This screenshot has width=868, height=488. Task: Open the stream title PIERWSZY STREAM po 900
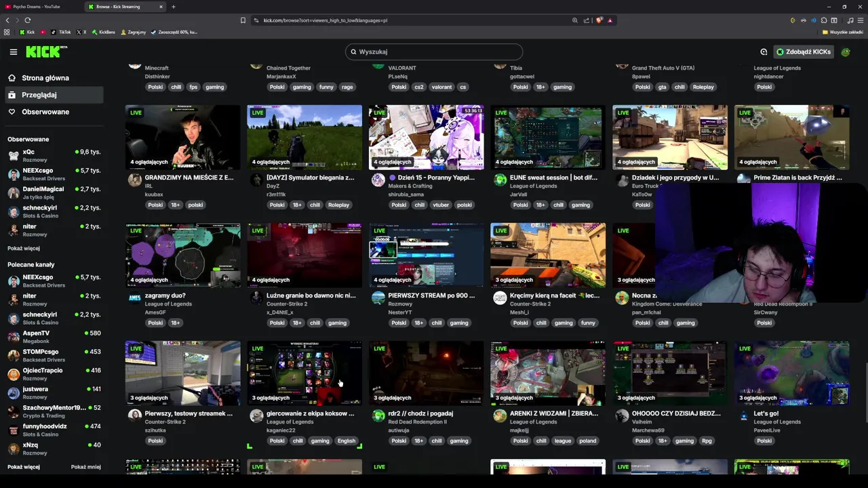(x=431, y=296)
